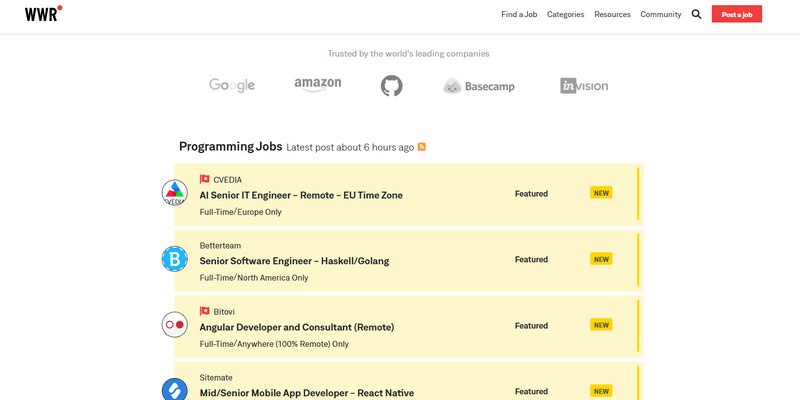Click the flag icon beside CVEDIA
This screenshot has width=800, height=400.
pyautogui.click(x=205, y=179)
